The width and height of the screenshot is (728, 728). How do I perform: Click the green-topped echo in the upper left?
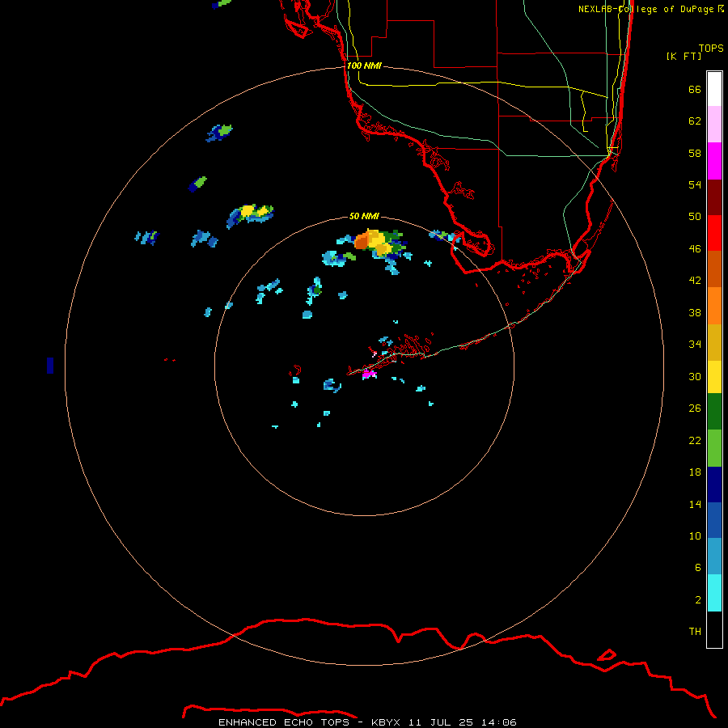click(219, 133)
